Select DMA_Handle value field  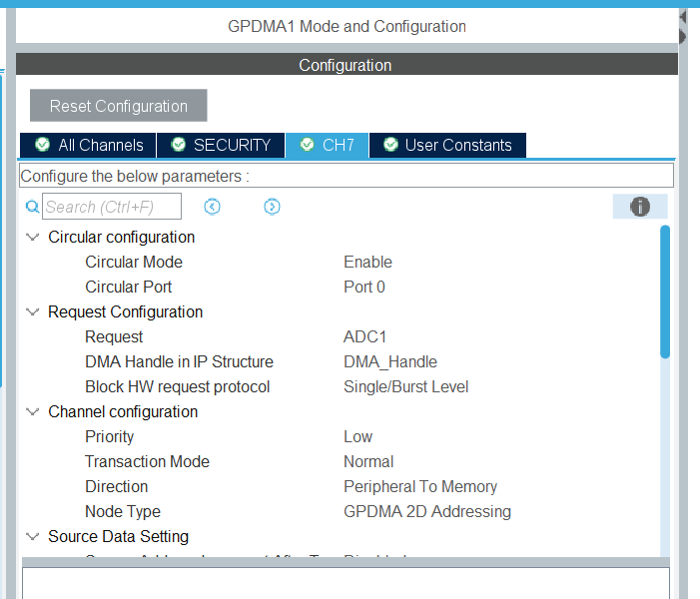(390, 362)
